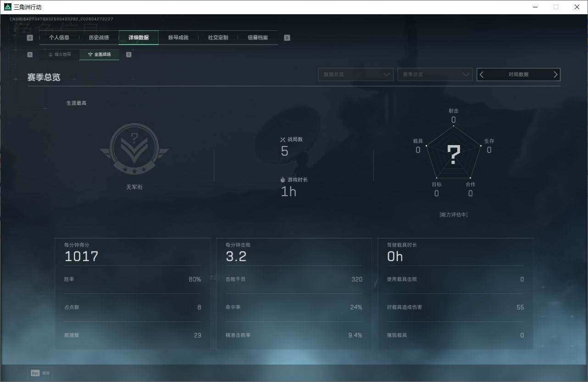Viewport: 588px width, 382px height.
Task: Click the 目标 radar axis label
Action: point(437,184)
